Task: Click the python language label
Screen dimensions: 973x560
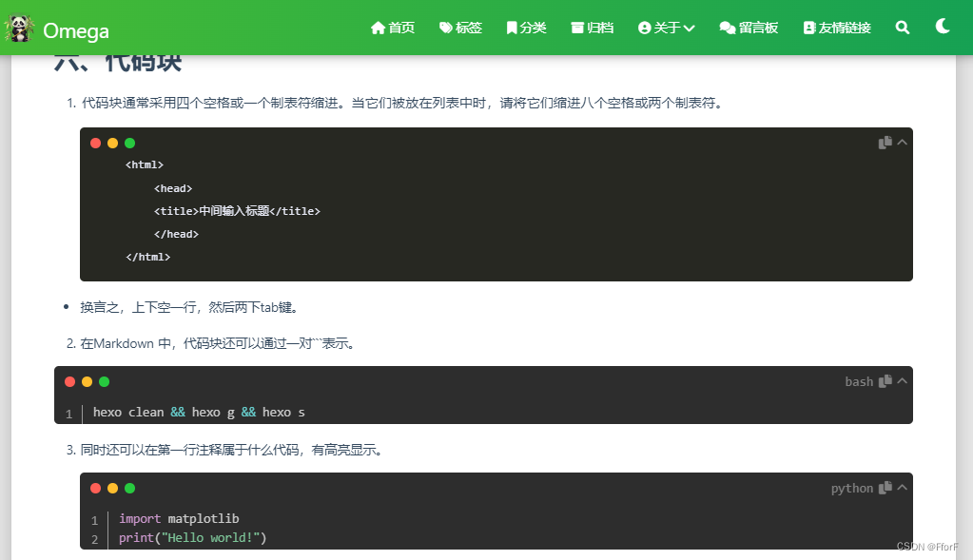Action: click(852, 489)
